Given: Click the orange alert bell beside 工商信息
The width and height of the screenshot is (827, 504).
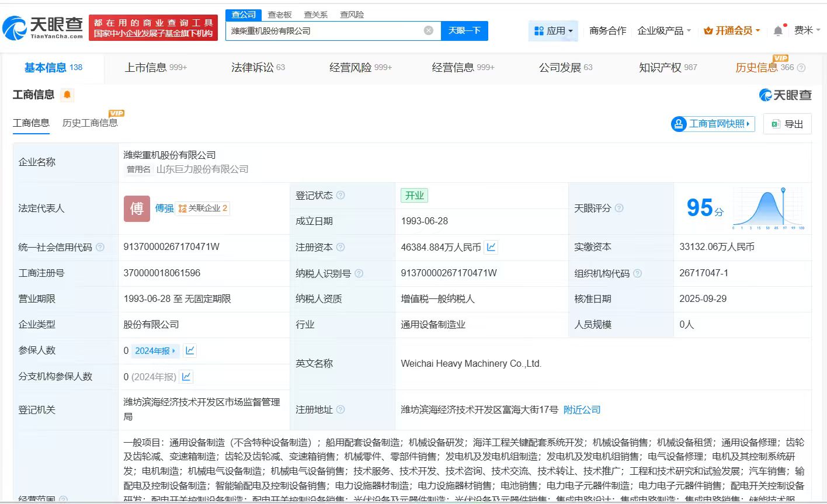Looking at the screenshot, I should point(67,95).
